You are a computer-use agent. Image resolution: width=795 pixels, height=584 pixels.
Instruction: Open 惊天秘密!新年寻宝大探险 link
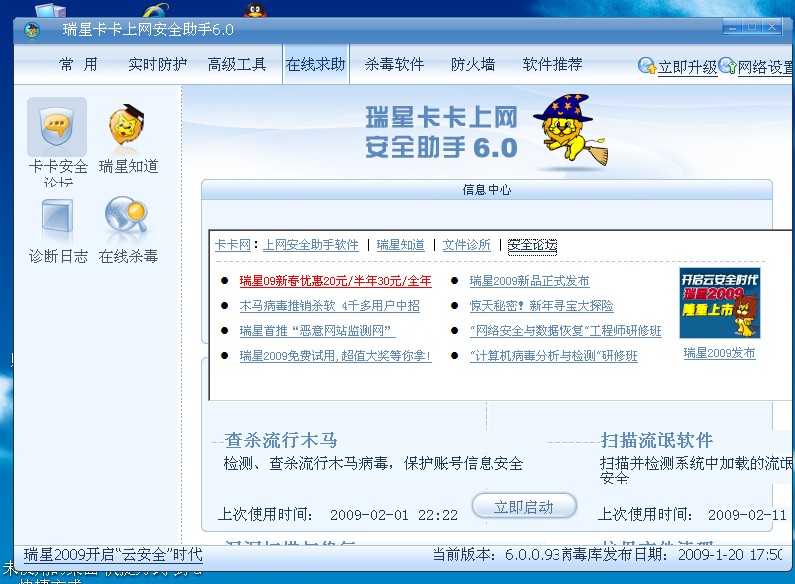pyautogui.click(x=541, y=306)
